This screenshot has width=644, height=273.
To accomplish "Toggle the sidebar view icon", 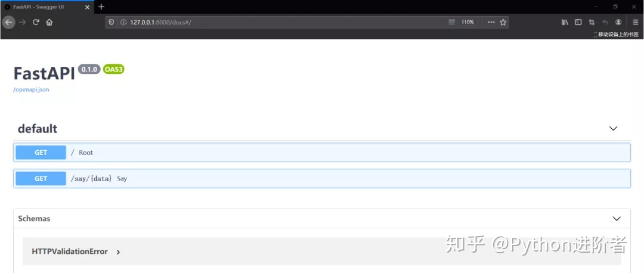I will click(x=578, y=22).
